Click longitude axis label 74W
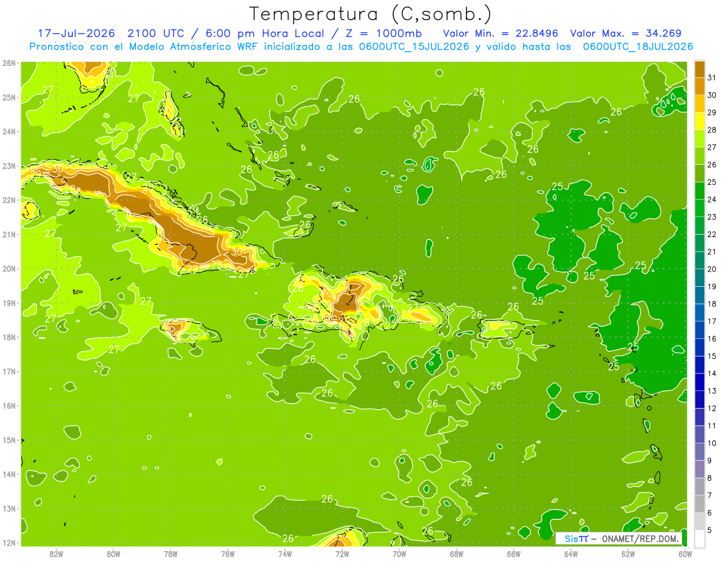 click(x=285, y=554)
